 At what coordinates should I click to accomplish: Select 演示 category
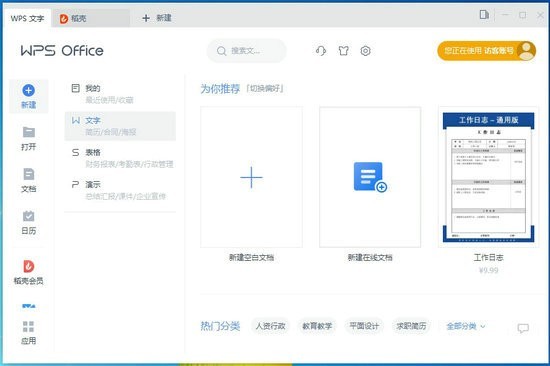coord(120,190)
